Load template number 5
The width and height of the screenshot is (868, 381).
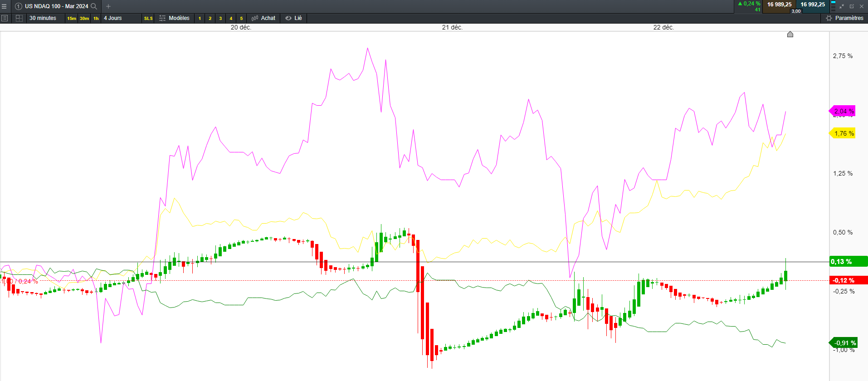click(x=241, y=19)
